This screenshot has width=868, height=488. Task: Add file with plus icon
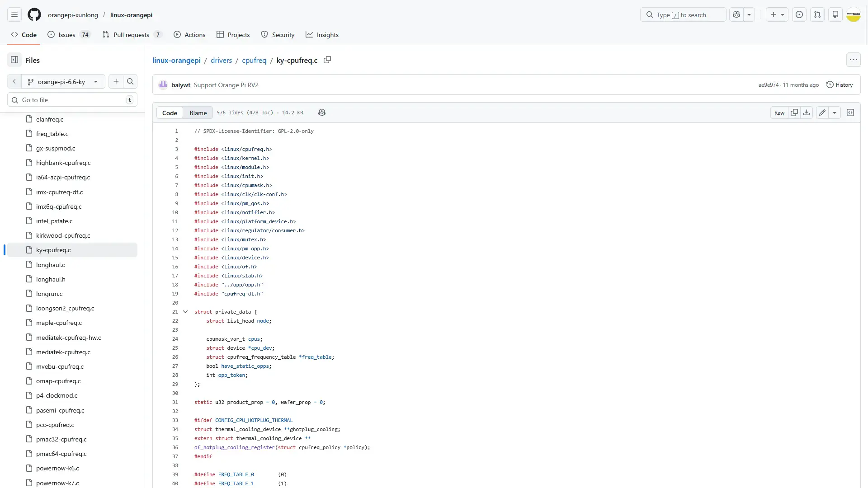pos(116,82)
